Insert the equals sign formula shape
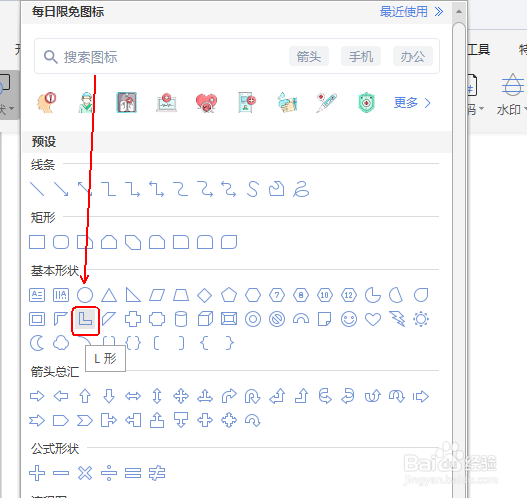The width and height of the screenshot is (527, 498). tap(133, 473)
